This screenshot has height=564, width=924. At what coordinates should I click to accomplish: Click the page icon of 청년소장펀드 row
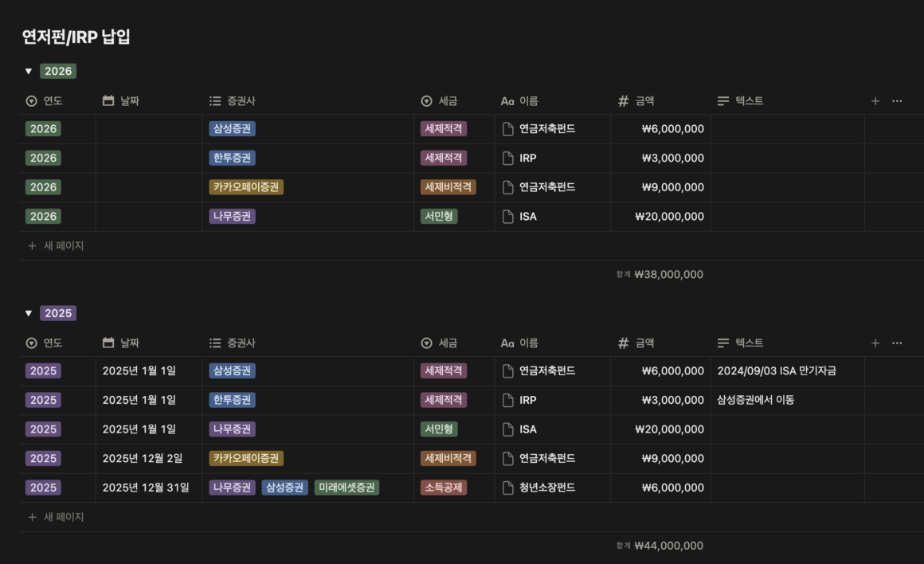pyautogui.click(x=508, y=488)
